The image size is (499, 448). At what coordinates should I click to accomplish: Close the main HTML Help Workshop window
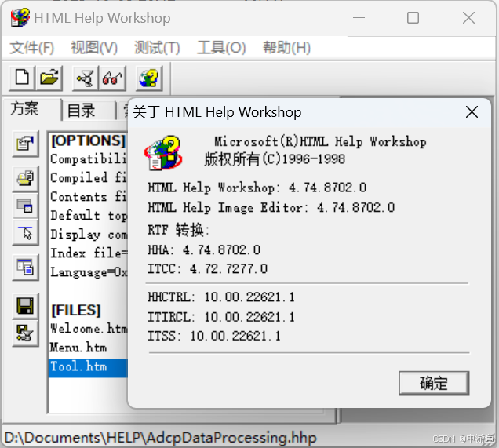pyautogui.click(x=468, y=18)
